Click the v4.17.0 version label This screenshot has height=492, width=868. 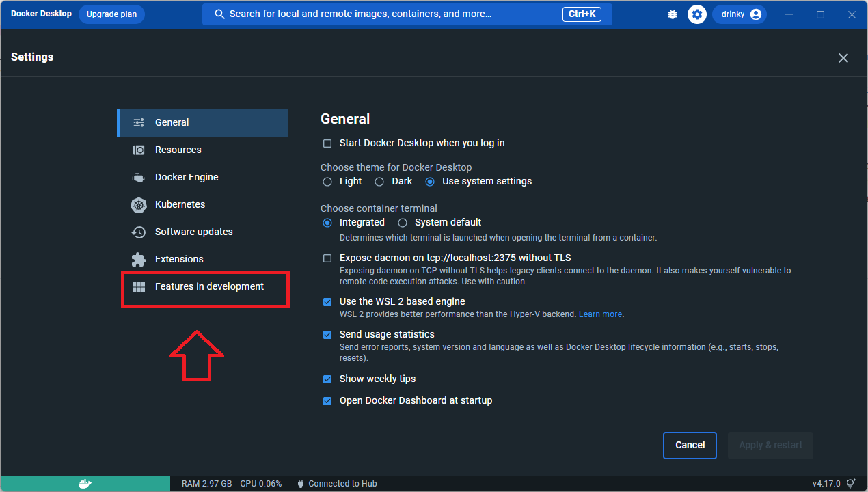point(826,484)
